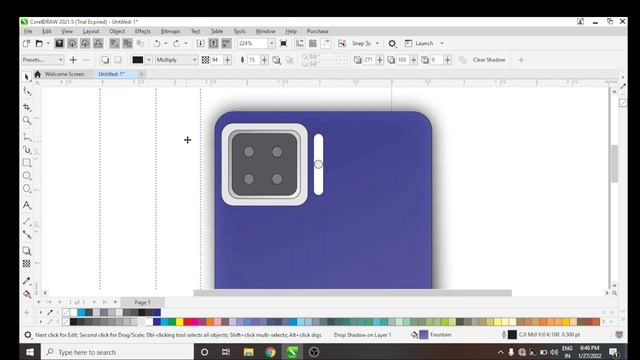
Task: Open Chrome from the taskbar
Action: click(x=270, y=352)
